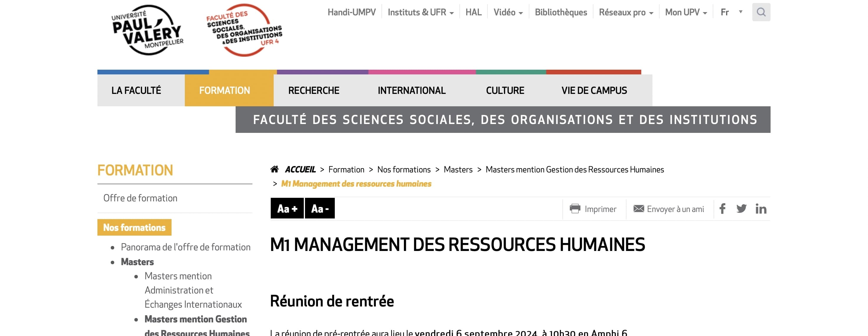Viewport: 868px width, 336px height.
Task: Go to ACCUEIL in breadcrumb
Action: [x=300, y=169]
